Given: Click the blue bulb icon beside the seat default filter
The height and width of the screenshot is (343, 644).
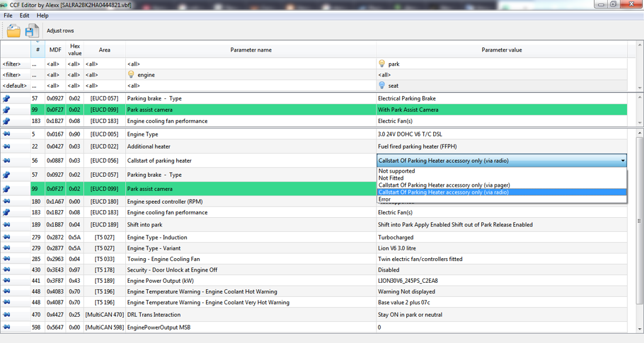Looking at the screenshot, I should pyautogui.click(x=382, y=85).
